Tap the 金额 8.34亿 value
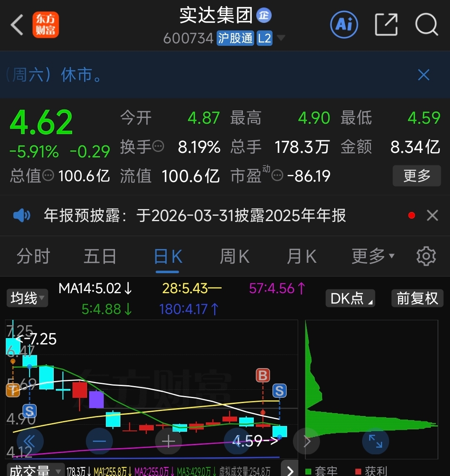 pyautogui.click(x=415, y=147)
